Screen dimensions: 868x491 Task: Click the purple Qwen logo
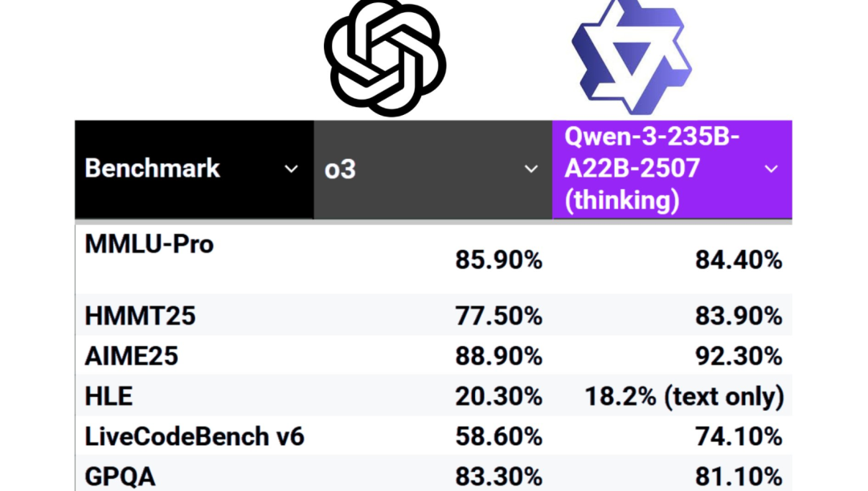(x=632, y=57)
